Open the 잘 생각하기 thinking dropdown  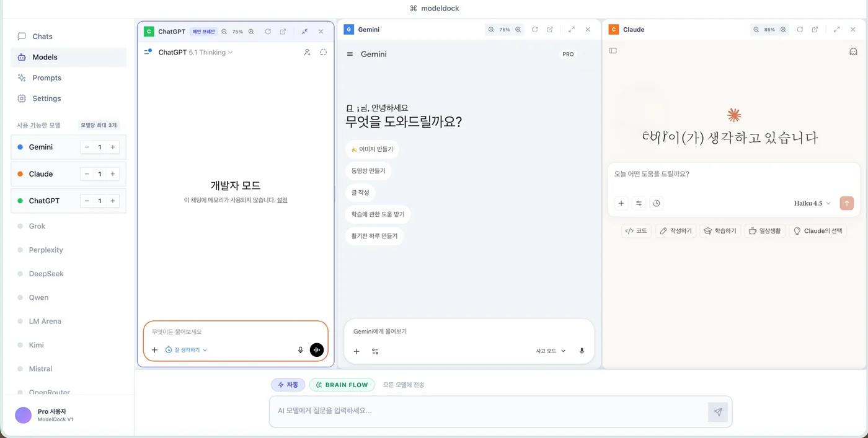(186, 350)
